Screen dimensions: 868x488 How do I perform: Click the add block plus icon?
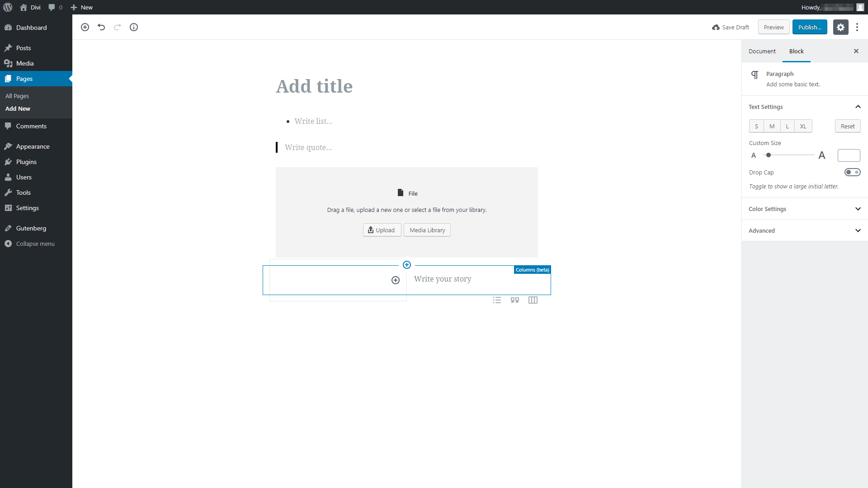[85, 27]
